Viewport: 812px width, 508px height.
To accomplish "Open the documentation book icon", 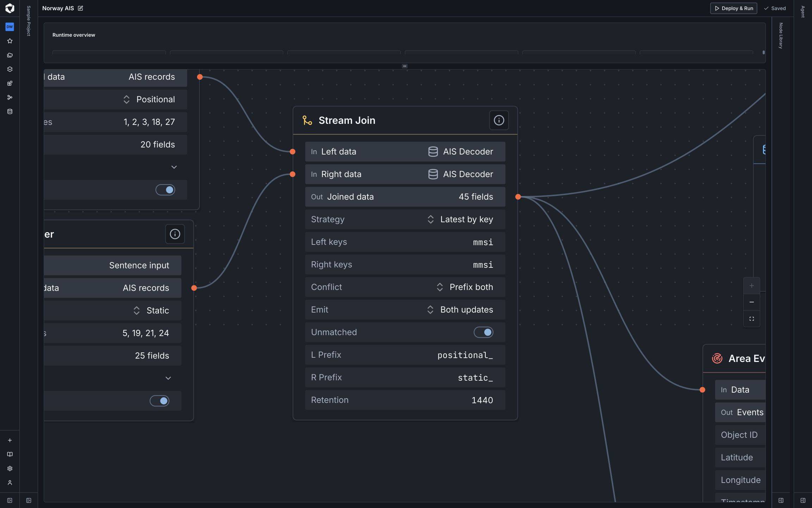I will (x=10, y=454).
